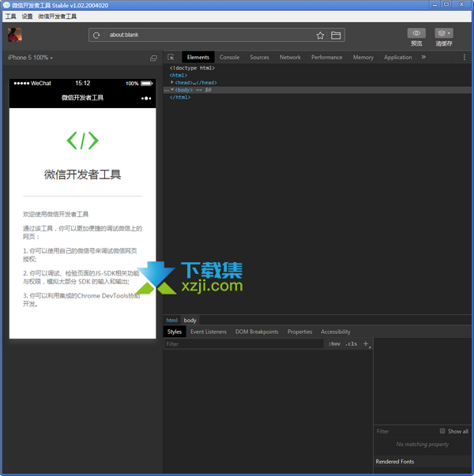Click the Styles filter input field
Image resolution: width=474 pixels, height=476 pixels.
243,344
